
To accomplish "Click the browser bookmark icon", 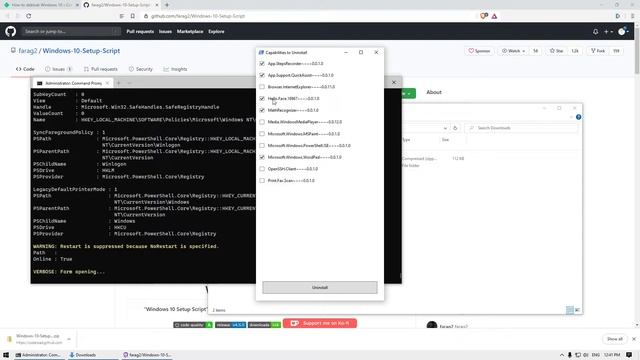I will click(x=133, y=16).
